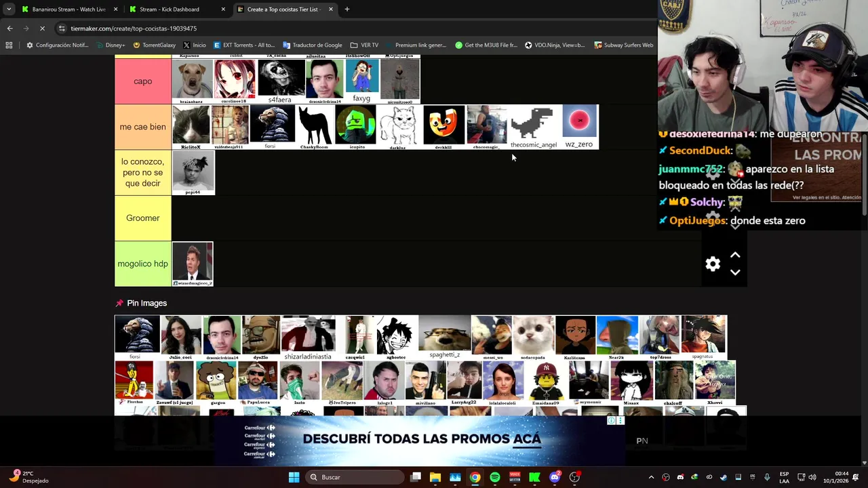The image size is (868, 488).
Task: Open the Disney+ bookmark
Action: pyautogui.click(x=111, y=45)
